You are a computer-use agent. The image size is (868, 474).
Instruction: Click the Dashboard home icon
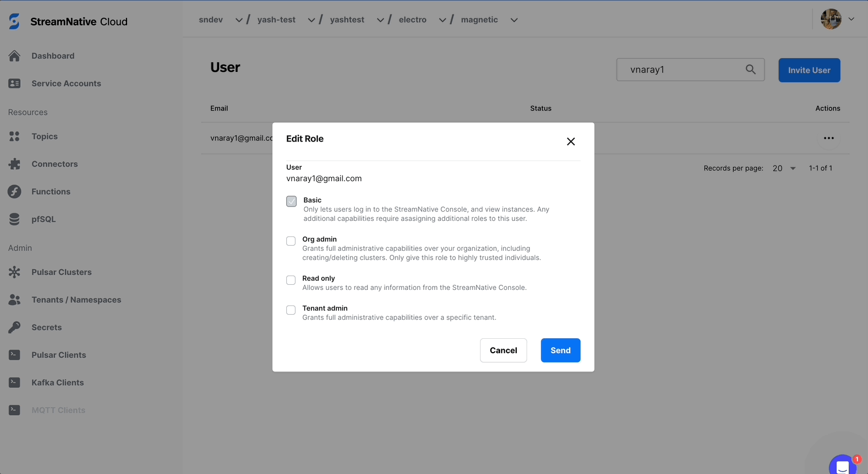tap(14, 56)
